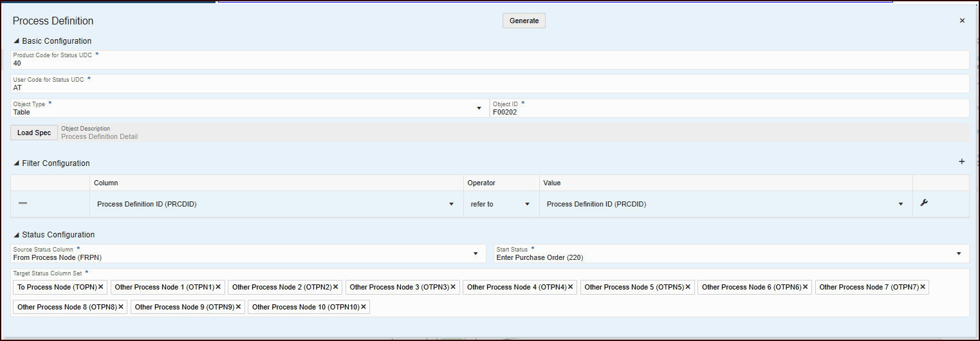Collapse the Basic Configuration section
Image resolution: width=980 pixels, height=341 pixels.
(x=17, y=41)
